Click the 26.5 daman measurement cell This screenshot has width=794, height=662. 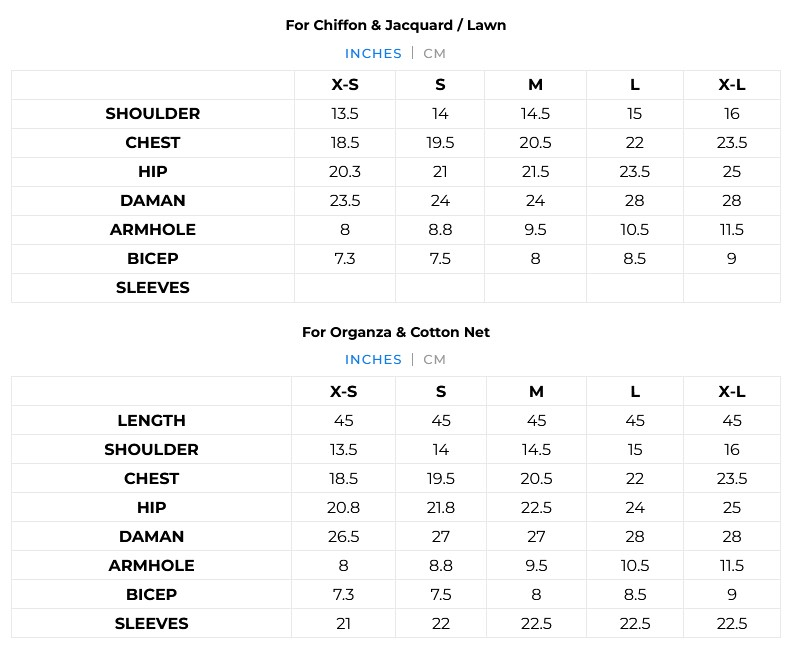(x=344, y=537)
